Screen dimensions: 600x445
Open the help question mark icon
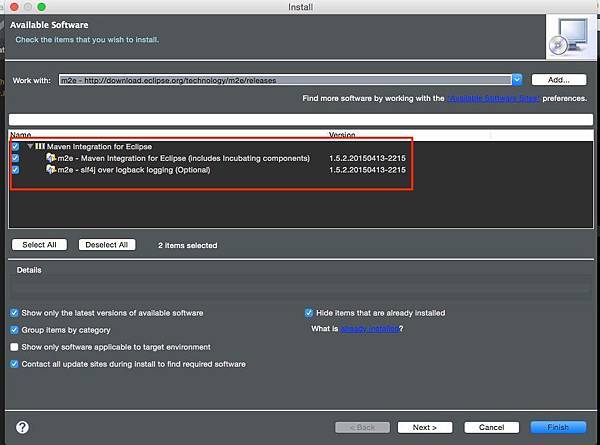[22, 427]
